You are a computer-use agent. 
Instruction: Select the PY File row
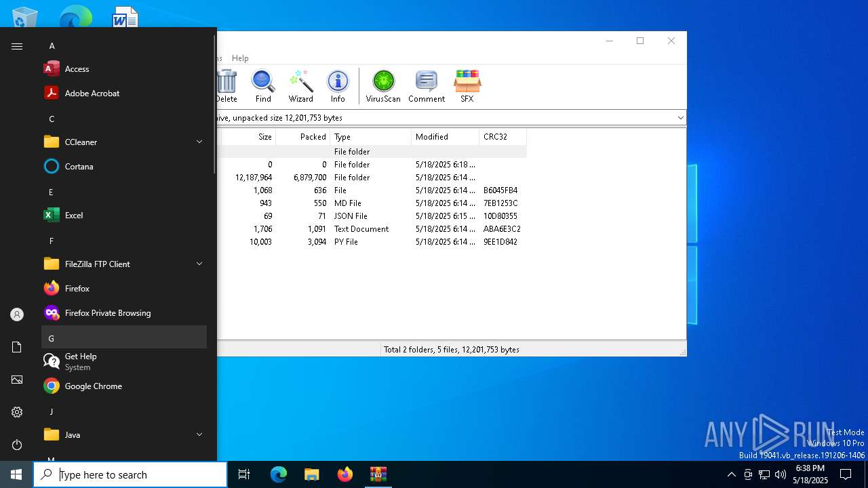pyautogui.click(x=372, y=242)
